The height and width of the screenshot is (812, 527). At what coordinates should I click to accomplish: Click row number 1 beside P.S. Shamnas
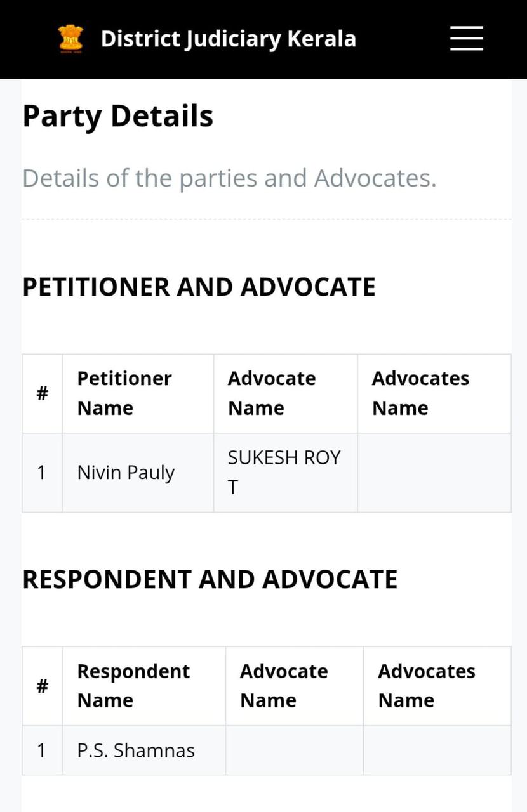point(41,750)
